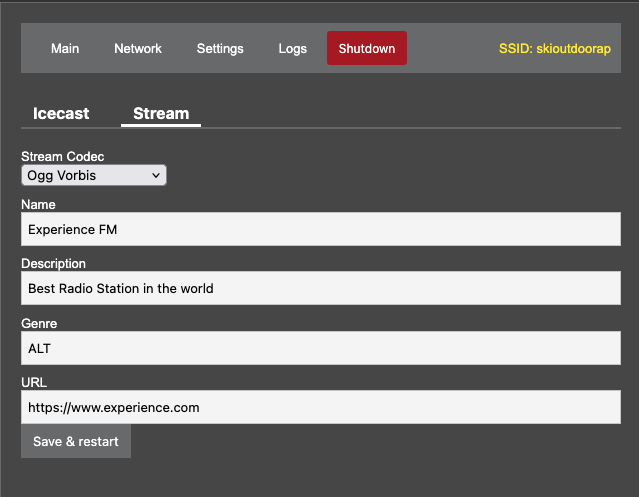Image resolution: width=639 pixels, height=497 pixels.
Task: Open the Ogg Vorbis codec dropdown
Action: [93, 175]
